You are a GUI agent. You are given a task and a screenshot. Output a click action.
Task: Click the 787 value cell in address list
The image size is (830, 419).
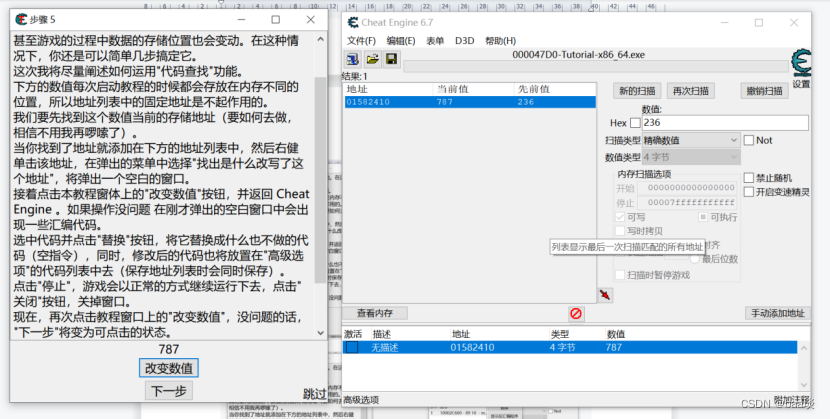tap(614, 348)
